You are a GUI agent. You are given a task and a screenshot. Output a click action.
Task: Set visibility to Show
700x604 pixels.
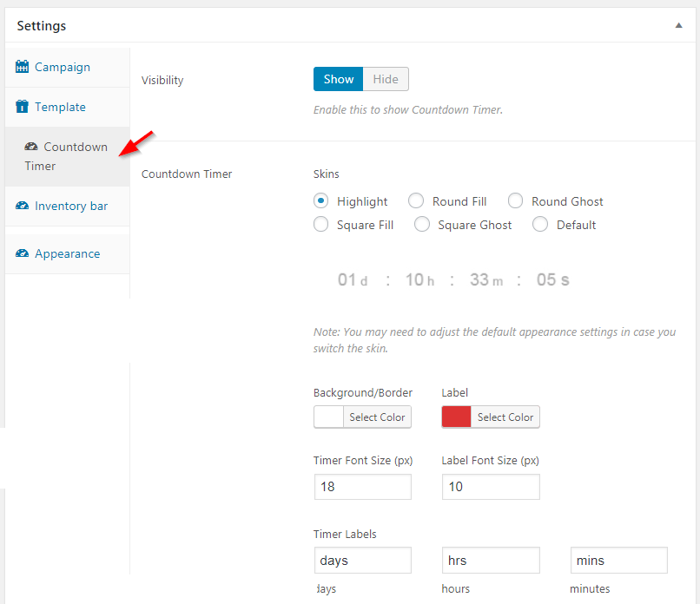[339, 79]
